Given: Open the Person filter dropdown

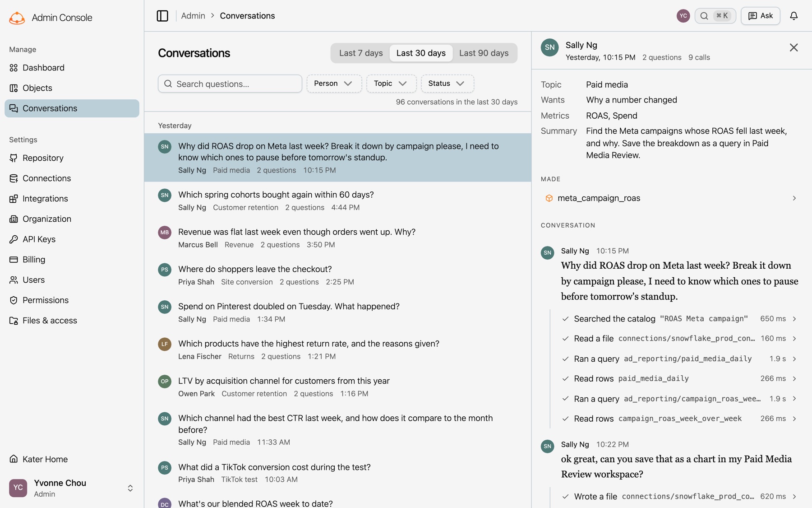Looking at the screenshot, I should (x=334, y=84).
